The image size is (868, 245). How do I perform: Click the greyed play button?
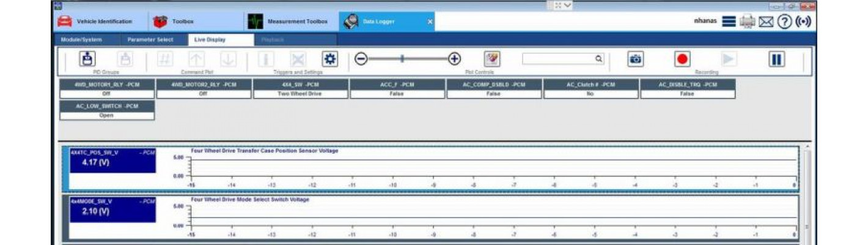click(729, 59)
